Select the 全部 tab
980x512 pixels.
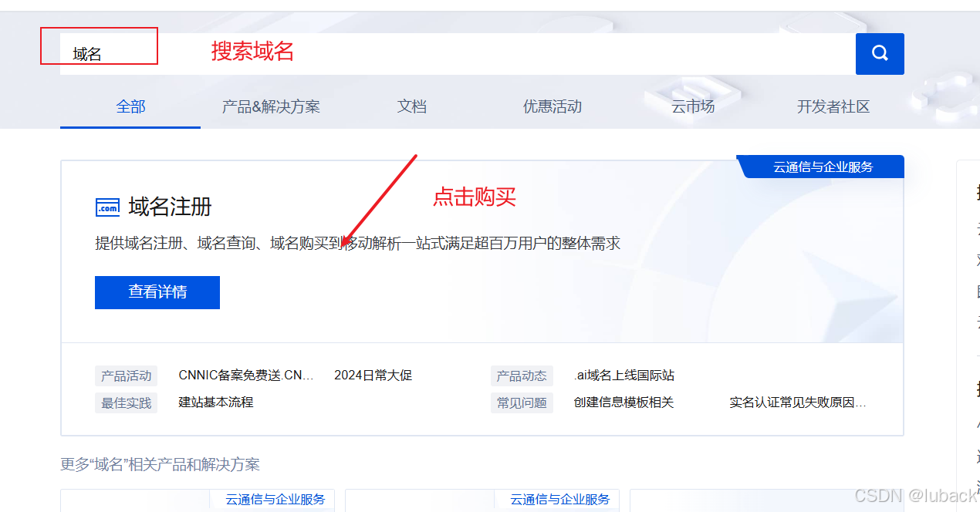point(130,106)
